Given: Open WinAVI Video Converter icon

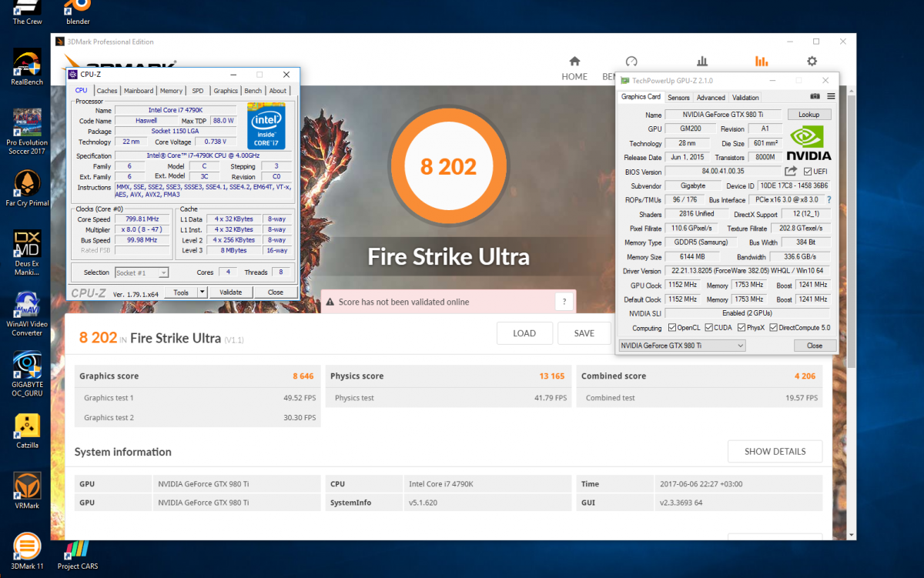Looking at the screenshot, I should point(27,314).
